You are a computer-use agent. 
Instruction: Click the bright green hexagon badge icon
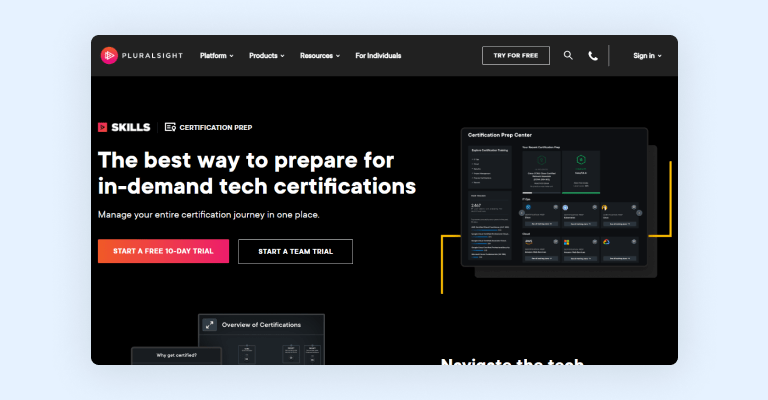pos(581,160)
